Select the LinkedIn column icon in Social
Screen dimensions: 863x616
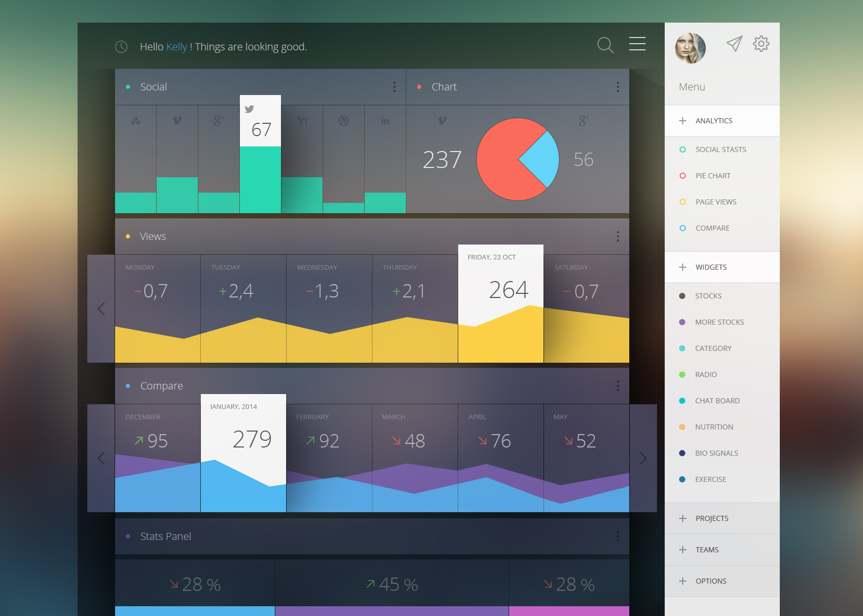385,121
